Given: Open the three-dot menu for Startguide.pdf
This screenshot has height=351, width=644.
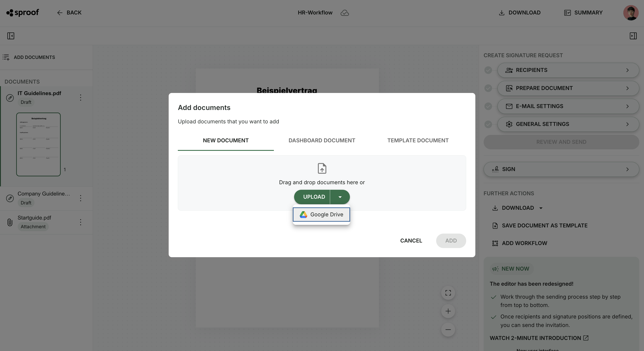Looking at the screenshot, I should [x=80, y=222].
